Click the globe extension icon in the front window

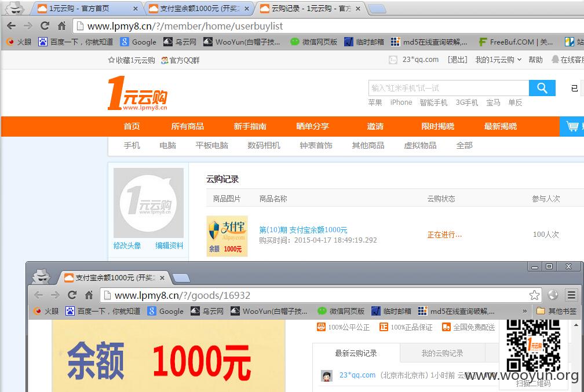click(553, 295)
